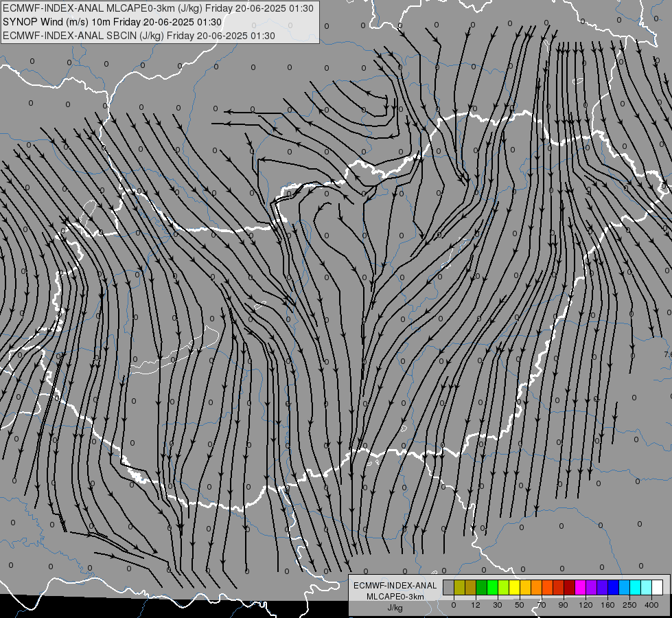Click the 'ECMWF-INDEX-ANAL MLCAPE0-3km' title line
This screenshot has height=618, width=672.
coord(158,8)
